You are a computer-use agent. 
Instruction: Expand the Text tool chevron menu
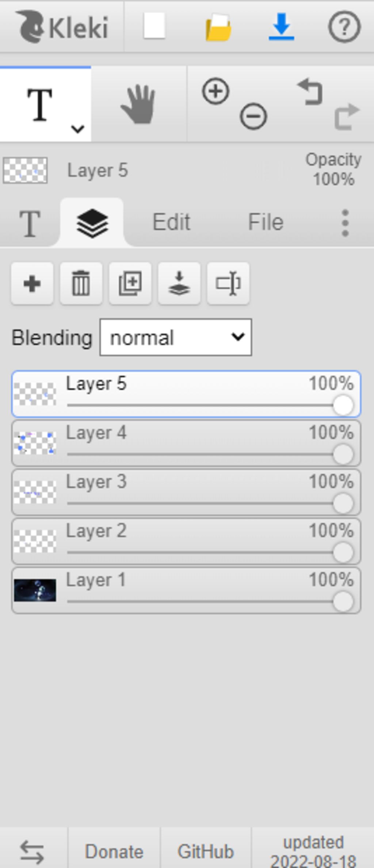pyautogui.click(x=78, y=129)
